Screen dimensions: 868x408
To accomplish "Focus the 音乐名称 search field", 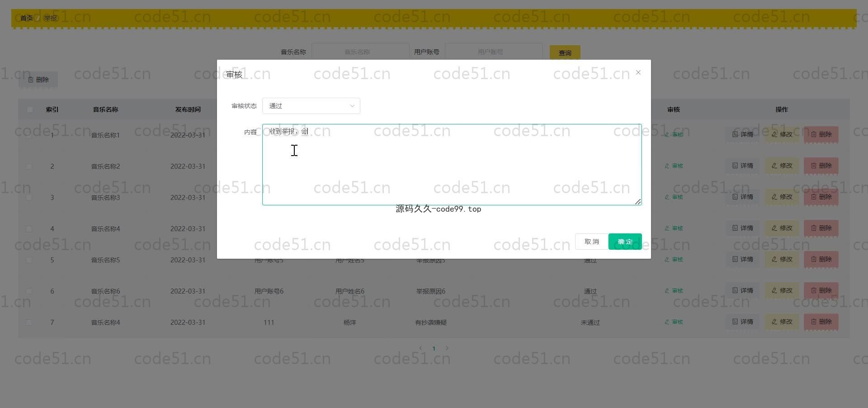I will click(360, 52).
